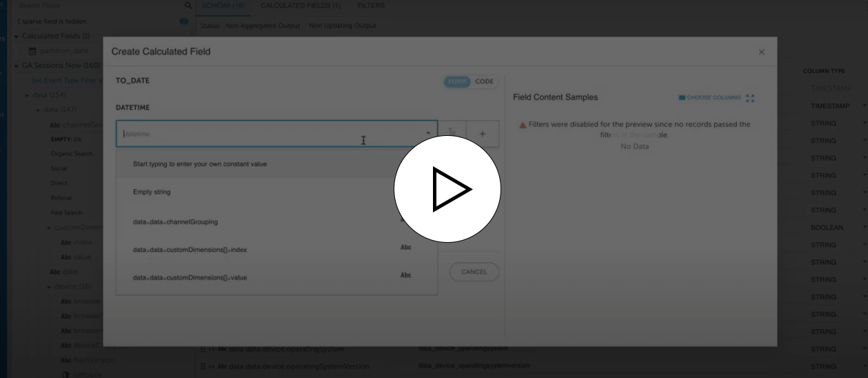Switch editor mode to CODE
This screenshot has height=378, width=868.
[484, 81]
